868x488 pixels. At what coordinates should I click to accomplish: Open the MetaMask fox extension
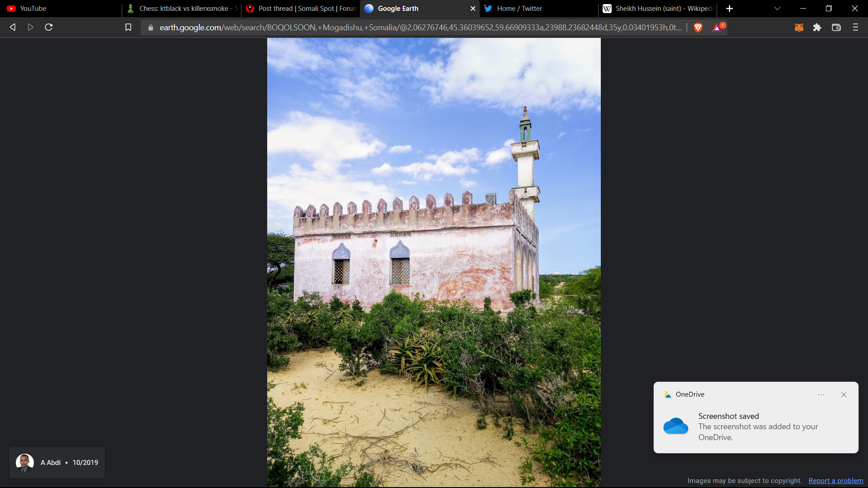click(x=799, y=28)
